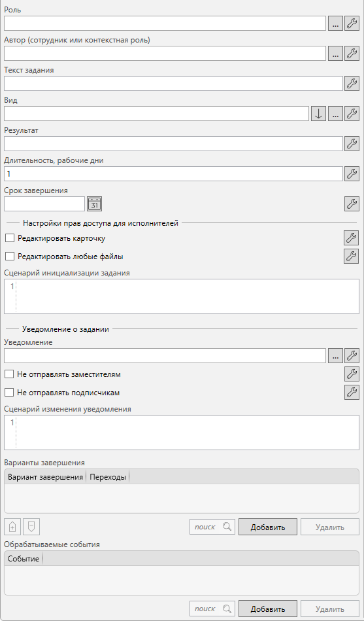Click the Сценарий инициализации задания editor

coord(182,296)
